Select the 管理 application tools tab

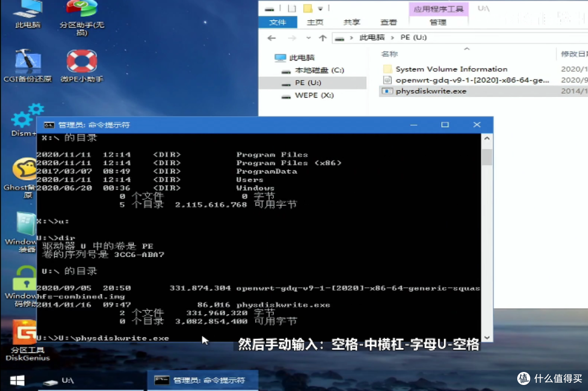(438, 22)
